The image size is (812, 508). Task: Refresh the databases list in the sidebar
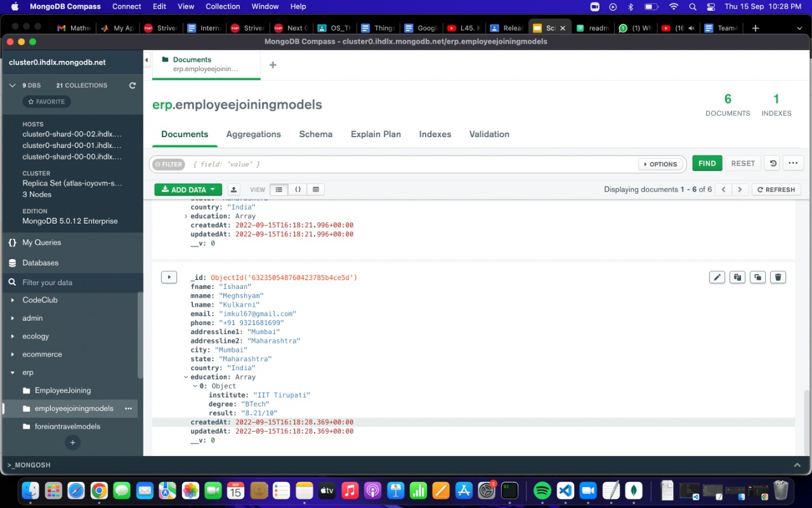(132, 85)
